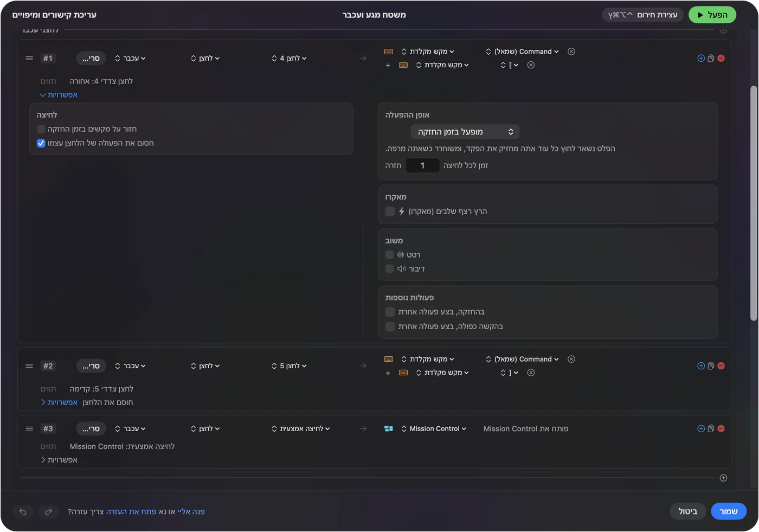Image resolution: width=759 pixels, height=532 pixels.
Task: Tick the רטט feedback checkbox
Action: click(389, 255)
